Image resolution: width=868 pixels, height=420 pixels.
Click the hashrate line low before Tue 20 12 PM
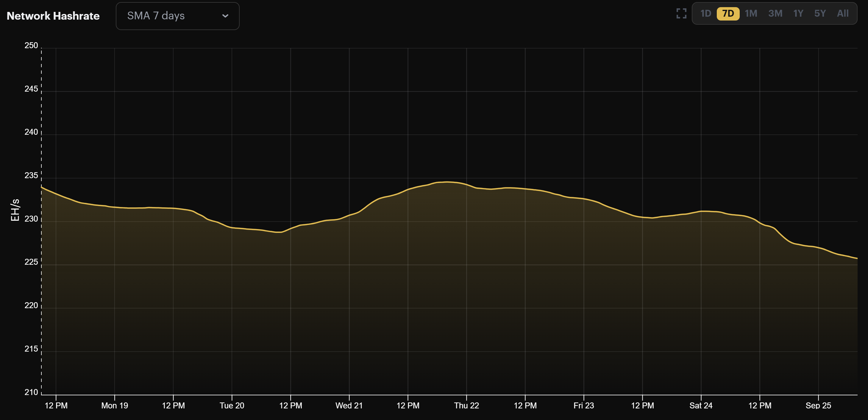point(278,232)
